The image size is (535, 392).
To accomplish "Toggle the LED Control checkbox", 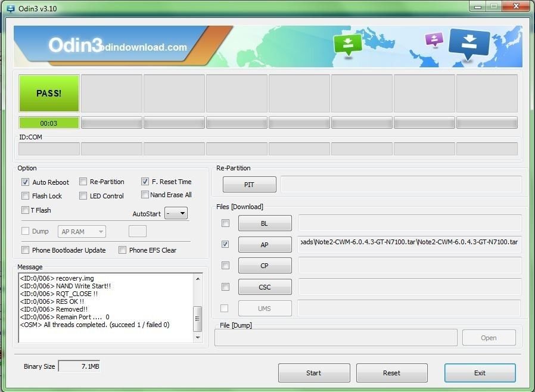I will point(83,196).
